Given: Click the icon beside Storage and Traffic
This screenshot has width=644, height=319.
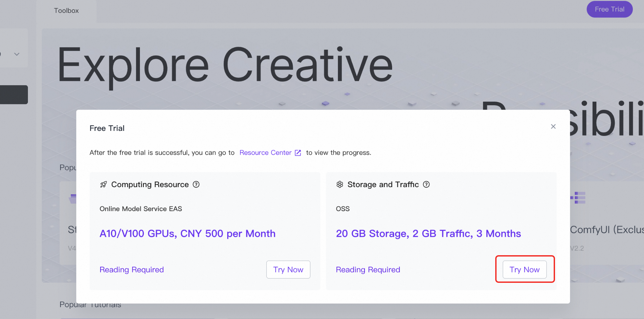Looking at the screenshot, I should click(340, 184).
